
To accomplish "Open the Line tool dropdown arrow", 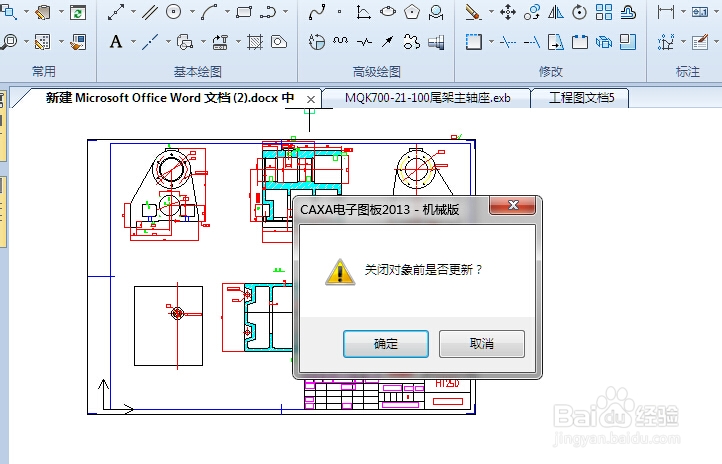I will pyautogui.click(x=133, y=12).
